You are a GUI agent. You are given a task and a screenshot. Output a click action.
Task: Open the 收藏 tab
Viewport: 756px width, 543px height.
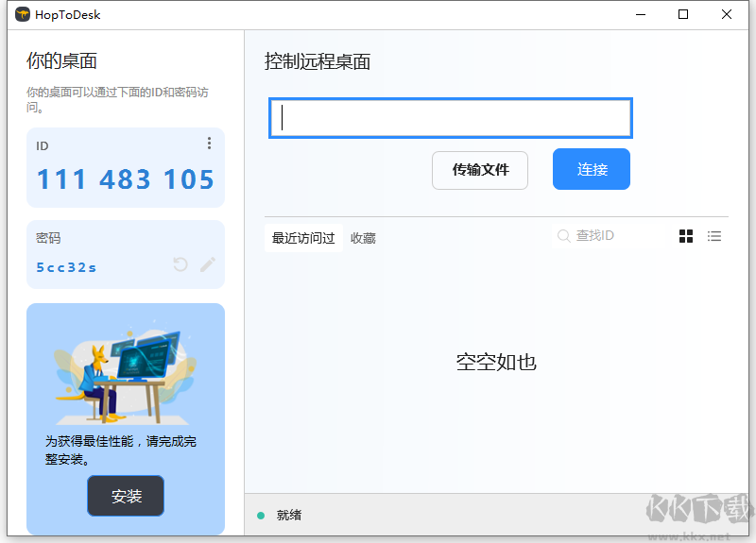(363, 238)
